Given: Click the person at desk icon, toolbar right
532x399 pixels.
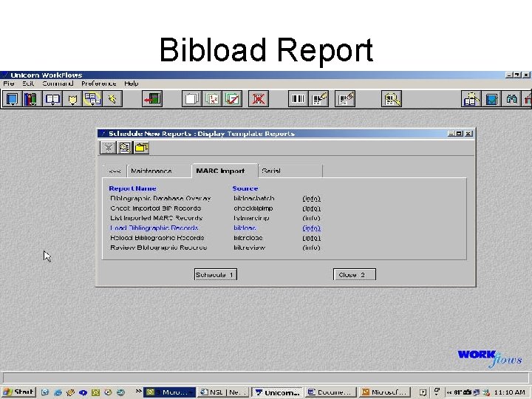Looking at the screenshot, I should [471, 99].
